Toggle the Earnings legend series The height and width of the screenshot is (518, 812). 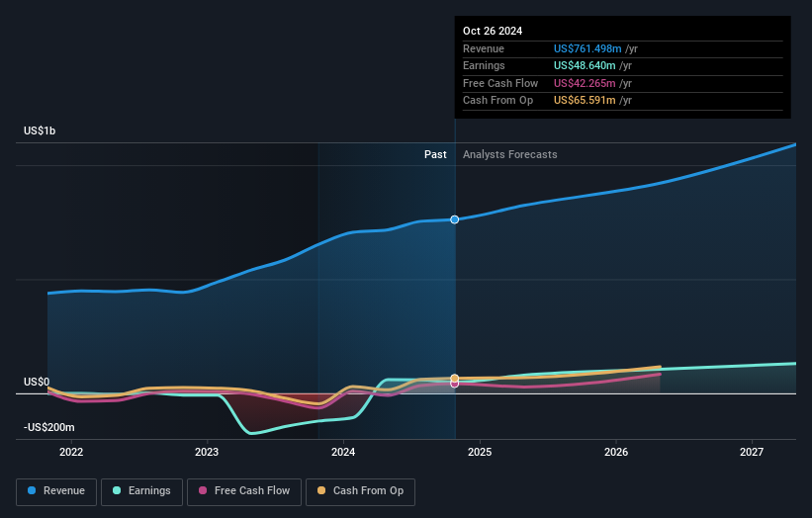(141, 491)
